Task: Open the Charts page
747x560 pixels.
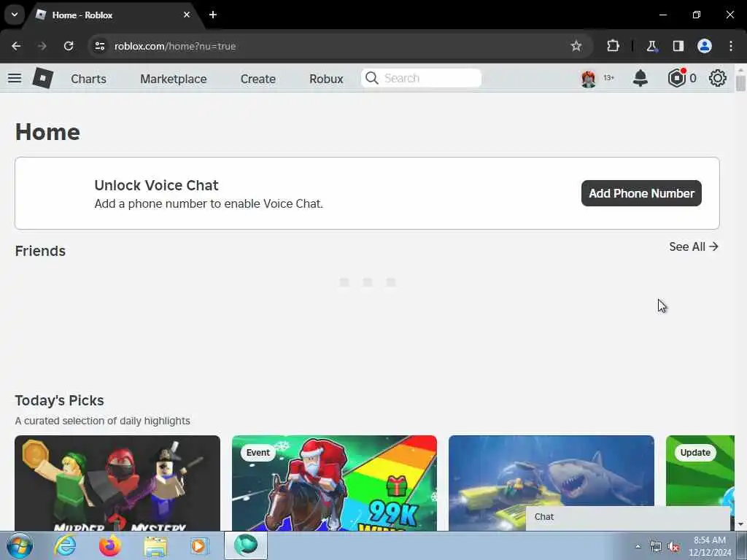Action: coord(88,79)
